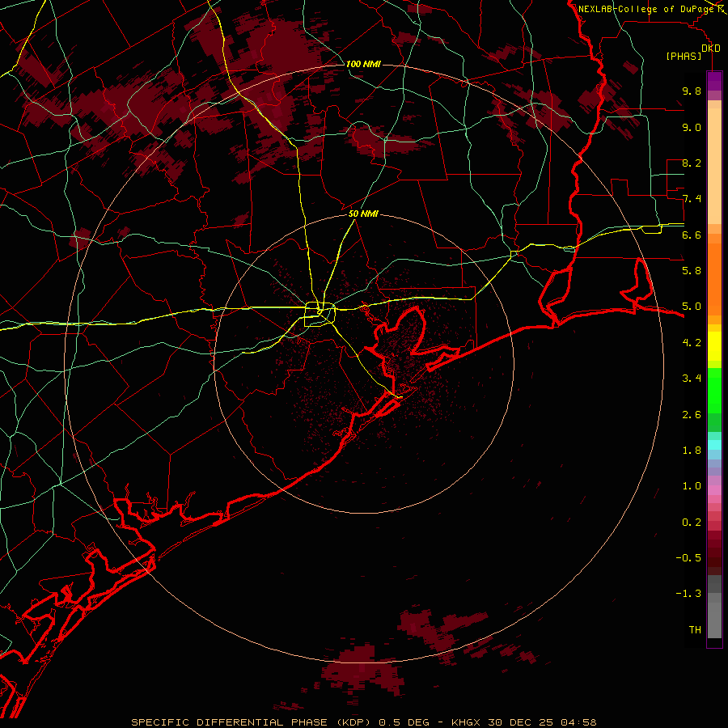
Task: Click the Specific Differential Phase KHGX caption
Action: tap(363, 722)
